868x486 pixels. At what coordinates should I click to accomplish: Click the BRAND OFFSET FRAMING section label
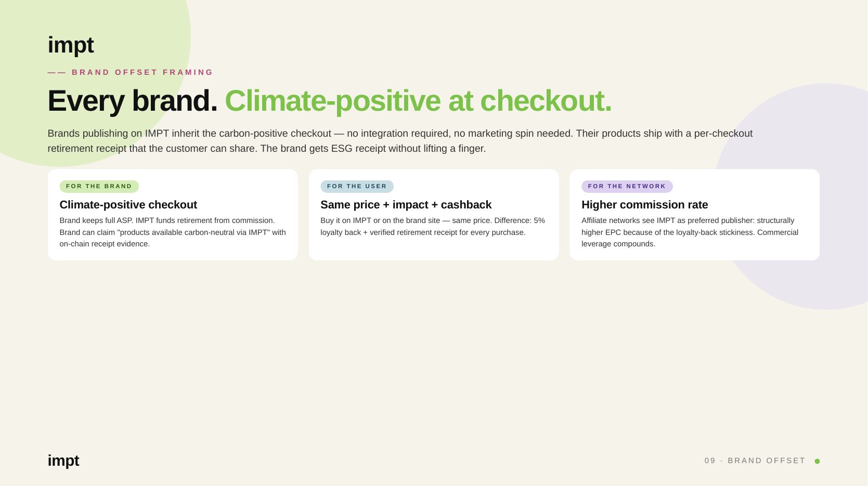[142, 72]
